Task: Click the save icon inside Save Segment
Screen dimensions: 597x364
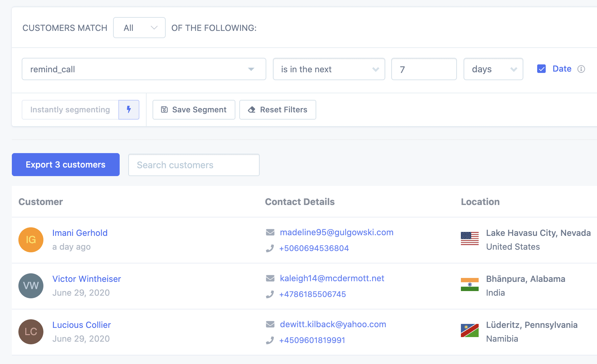Action: pos(164,109)
